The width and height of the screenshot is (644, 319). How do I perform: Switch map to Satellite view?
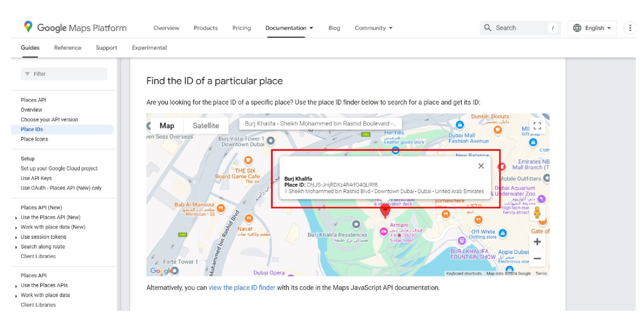point(206,126)
